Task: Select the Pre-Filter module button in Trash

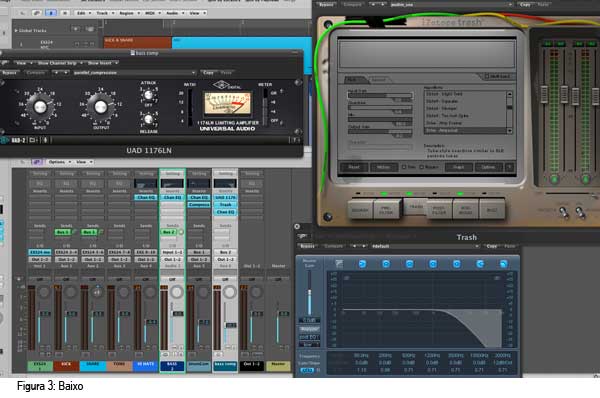Action: point(386,210)
